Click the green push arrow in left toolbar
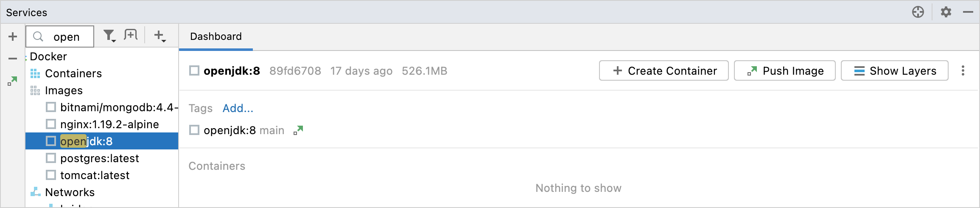Screen dimensions: 980x208 [13, 81]
